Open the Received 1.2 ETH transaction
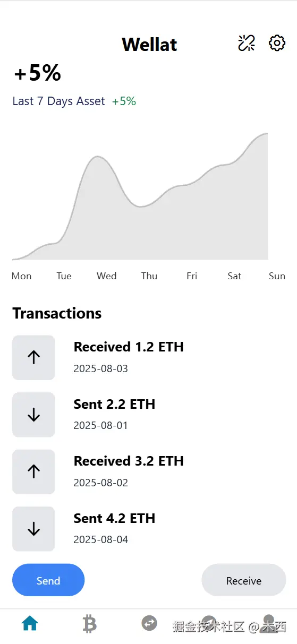This screenshot has height=644, width=297. 149,357
